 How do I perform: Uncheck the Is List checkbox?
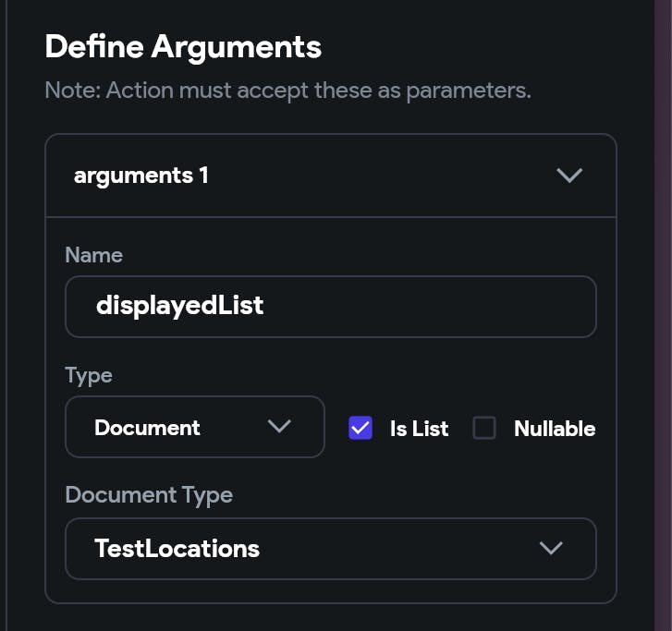point(360,428)
